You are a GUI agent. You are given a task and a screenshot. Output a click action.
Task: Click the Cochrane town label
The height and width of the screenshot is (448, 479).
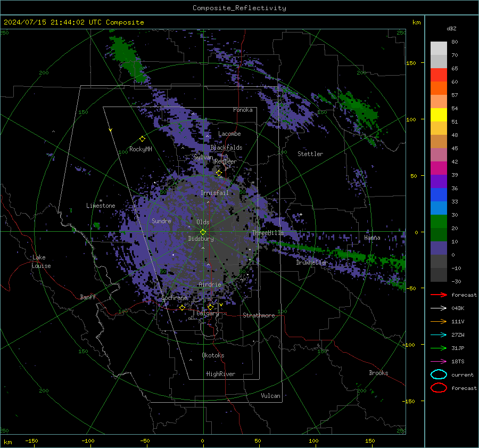(174, 298)
